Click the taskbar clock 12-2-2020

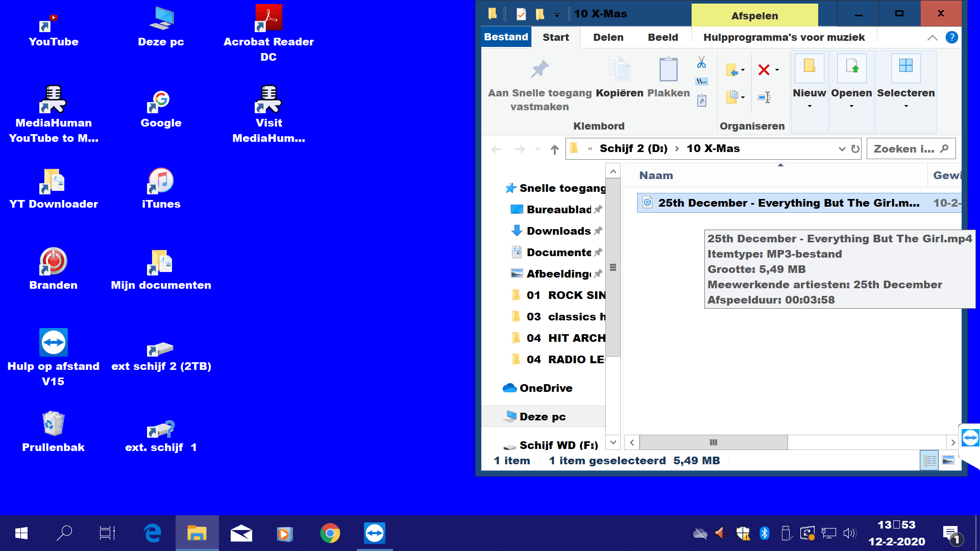click(897, 533)
